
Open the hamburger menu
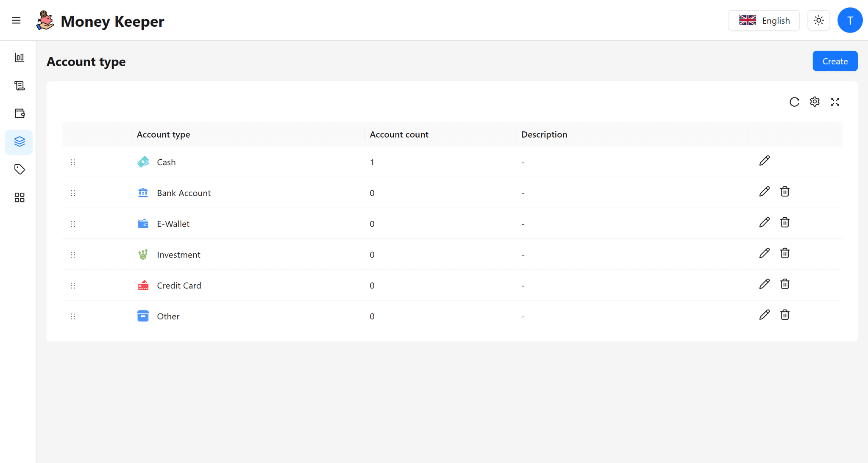(16, 20)
